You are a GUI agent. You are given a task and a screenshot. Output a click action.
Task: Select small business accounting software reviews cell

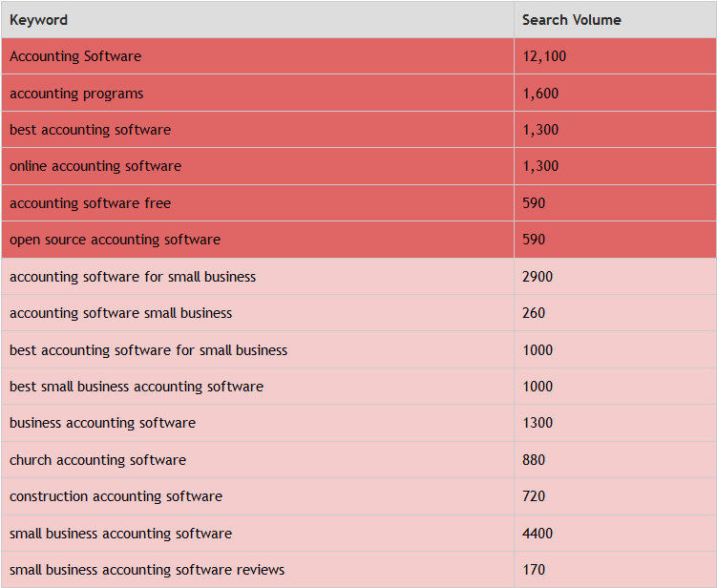[x=258, y=570]
